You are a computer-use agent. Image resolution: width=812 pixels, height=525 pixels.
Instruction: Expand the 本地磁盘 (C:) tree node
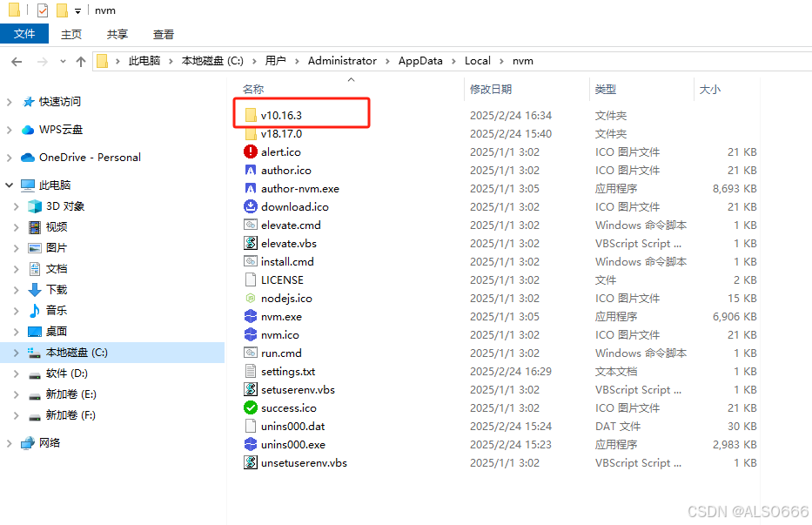[16, 353]
